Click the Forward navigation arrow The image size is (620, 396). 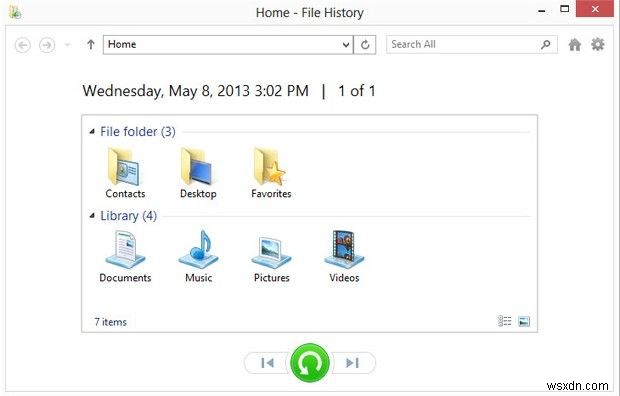[47, 45]
